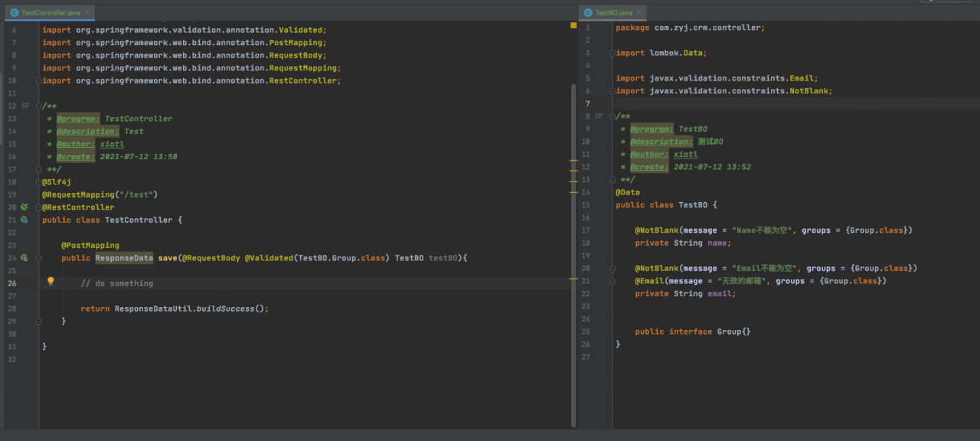
Task: Click the 'private String email' field
Action: coord(685,294)
